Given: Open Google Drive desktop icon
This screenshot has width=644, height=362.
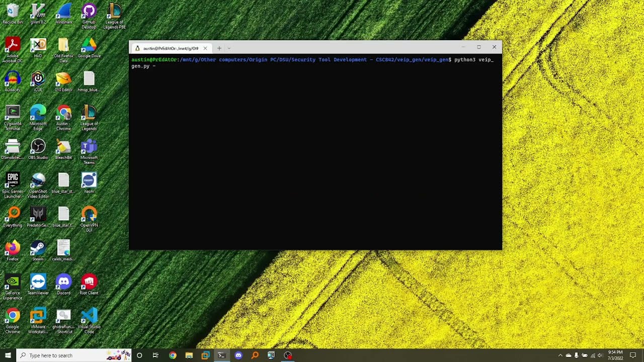Looking at the screenshot, I should [89, 48].
